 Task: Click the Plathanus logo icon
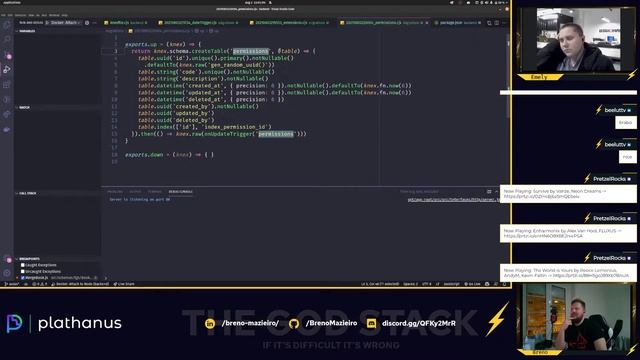(14, 323)
